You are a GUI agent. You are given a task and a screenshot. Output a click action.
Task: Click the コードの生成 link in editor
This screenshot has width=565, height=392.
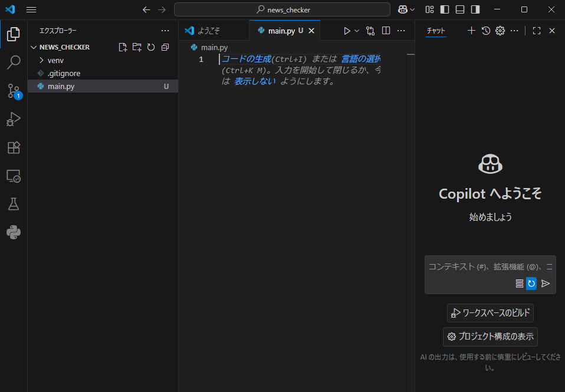point(247,59)
